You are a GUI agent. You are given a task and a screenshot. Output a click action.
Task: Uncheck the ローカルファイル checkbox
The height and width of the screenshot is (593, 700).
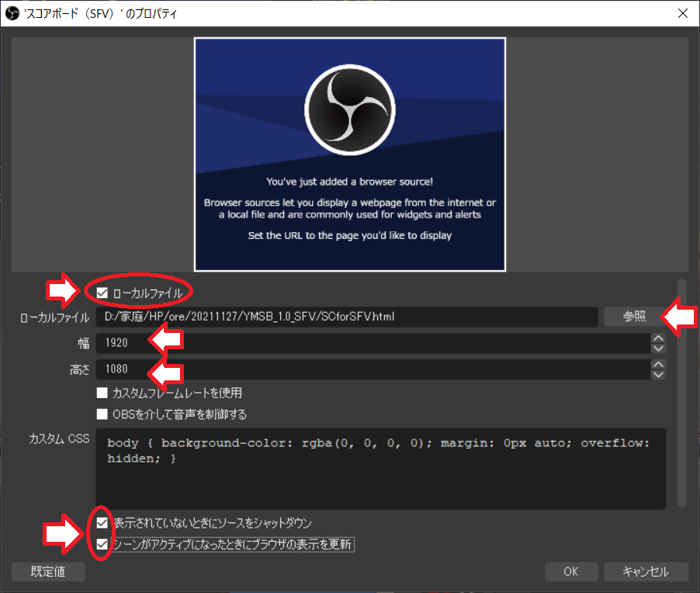tap(102, 293)
